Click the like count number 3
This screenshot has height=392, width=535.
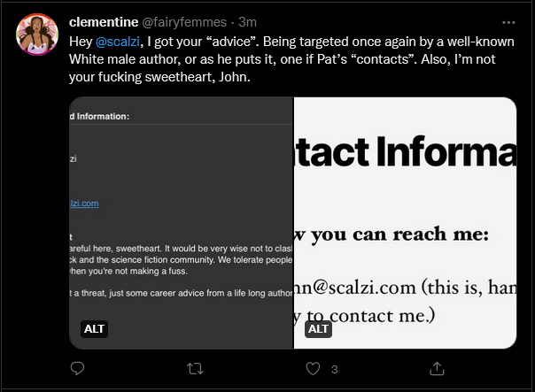335,370
